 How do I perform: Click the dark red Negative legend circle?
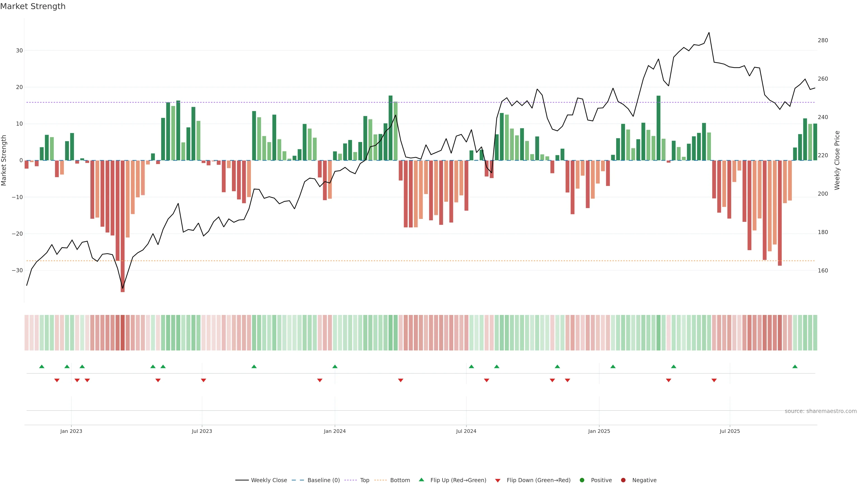tap(623, 480)
